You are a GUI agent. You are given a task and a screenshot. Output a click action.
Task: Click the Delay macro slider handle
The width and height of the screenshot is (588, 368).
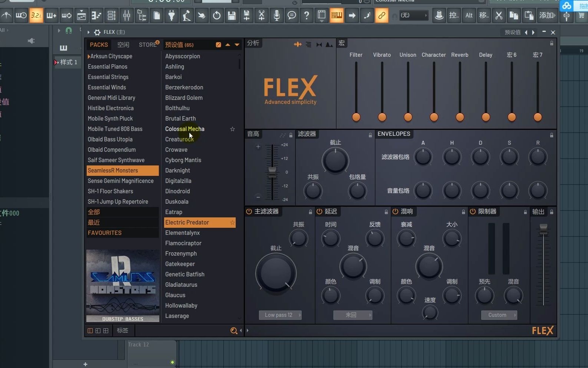[x=486, y=117]
